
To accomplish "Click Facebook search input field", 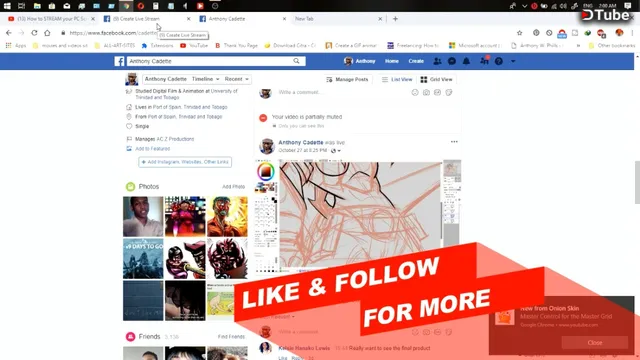I will point(209,61).
